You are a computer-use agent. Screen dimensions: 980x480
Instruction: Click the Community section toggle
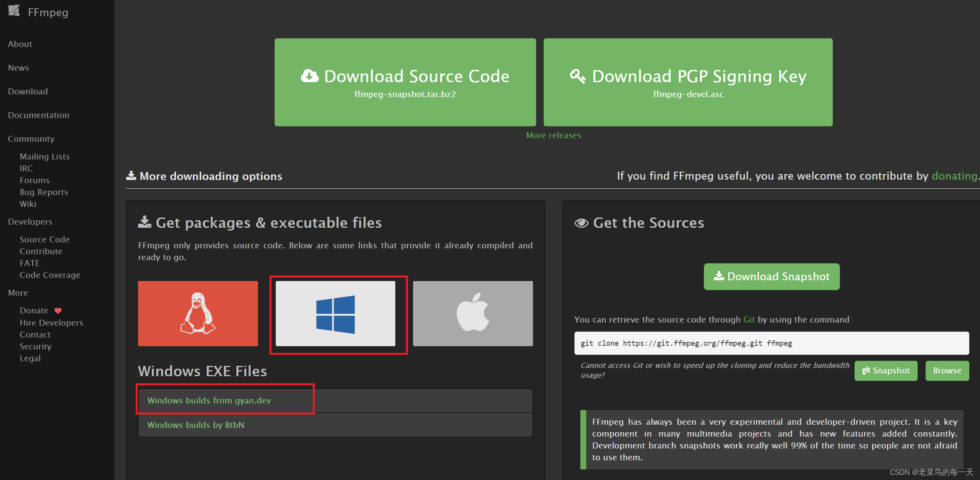pos(31,138)
